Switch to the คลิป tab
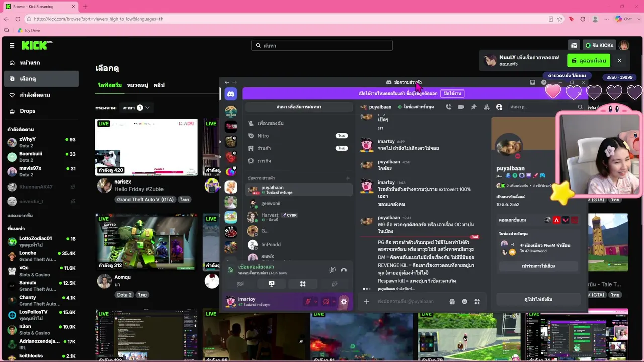The height and width of the screenshot is (362, 644). (159, 85)
